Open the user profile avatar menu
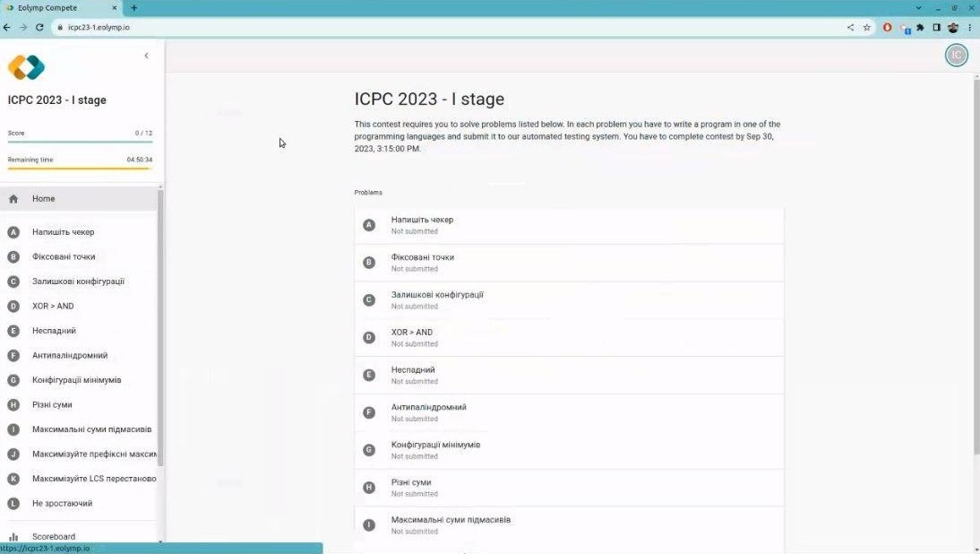Screen dimensions: 980x554 click(956, 55)
